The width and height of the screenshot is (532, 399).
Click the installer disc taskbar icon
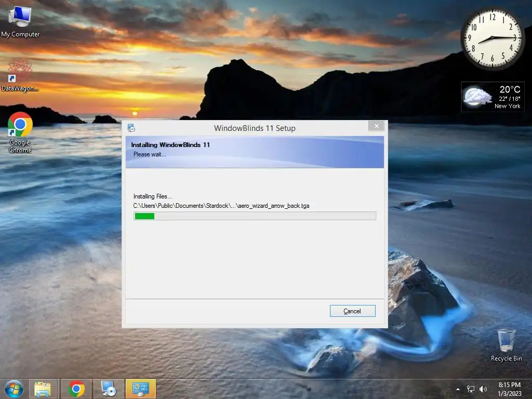click(x=109, y=389)
